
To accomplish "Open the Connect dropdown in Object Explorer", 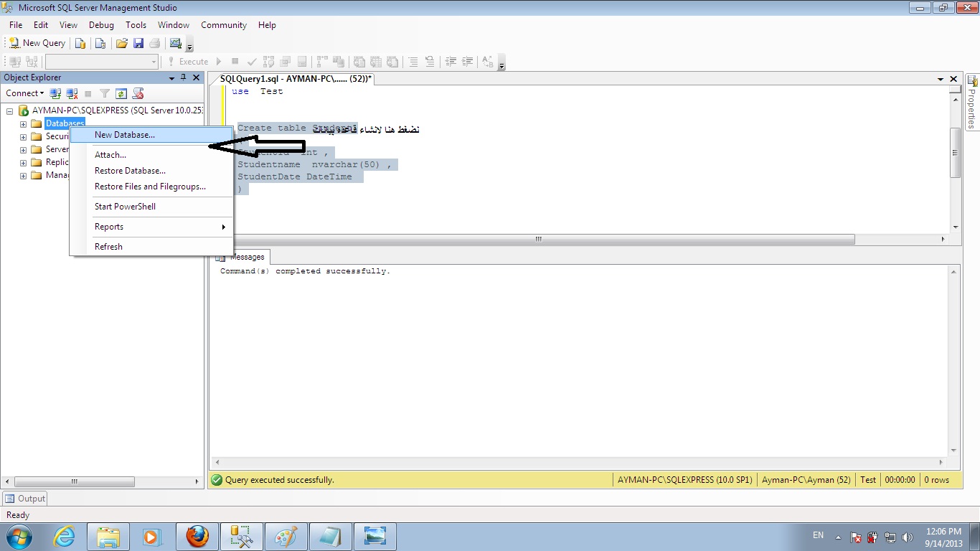I will [25, 93].
